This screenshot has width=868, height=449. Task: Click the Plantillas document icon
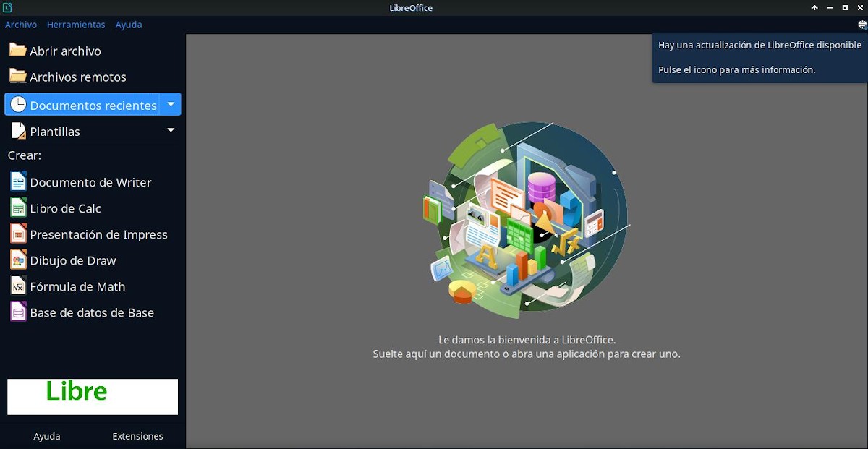(17, 131)
